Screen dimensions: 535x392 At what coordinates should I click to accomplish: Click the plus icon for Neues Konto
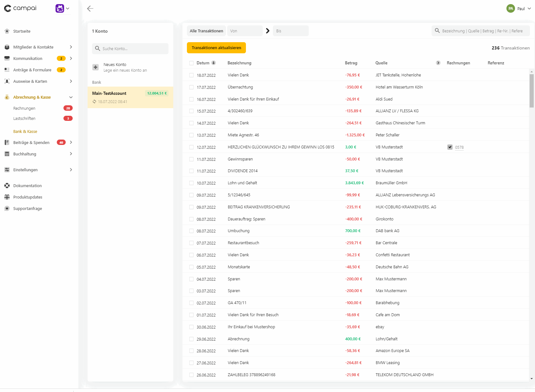click(x=96, y=67)
